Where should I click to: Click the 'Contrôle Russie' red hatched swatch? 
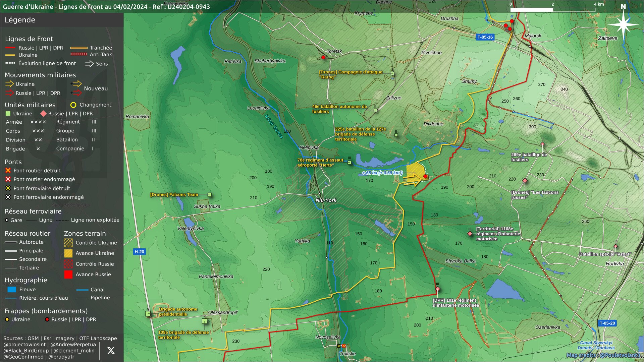click(x=68, y=264)
